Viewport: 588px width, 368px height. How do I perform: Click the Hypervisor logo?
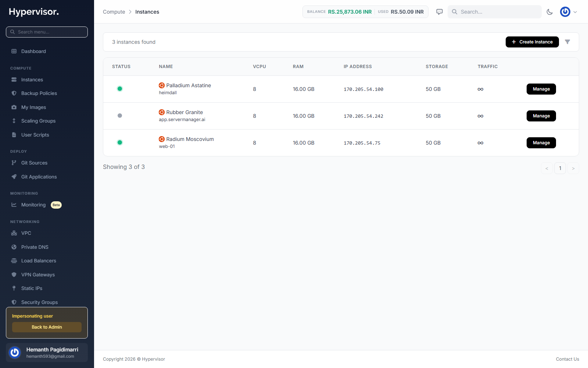point(34,12)
